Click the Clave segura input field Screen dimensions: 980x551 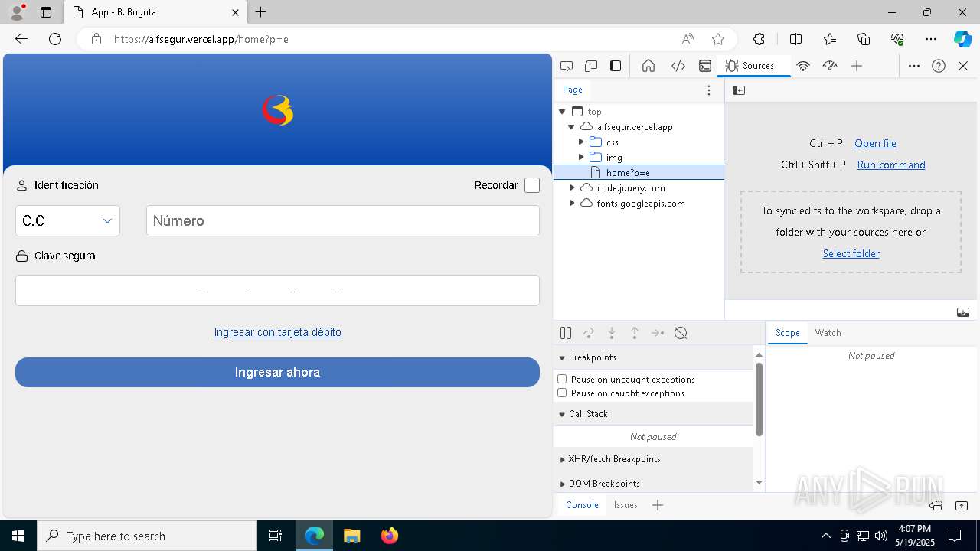tap(277, 291)
